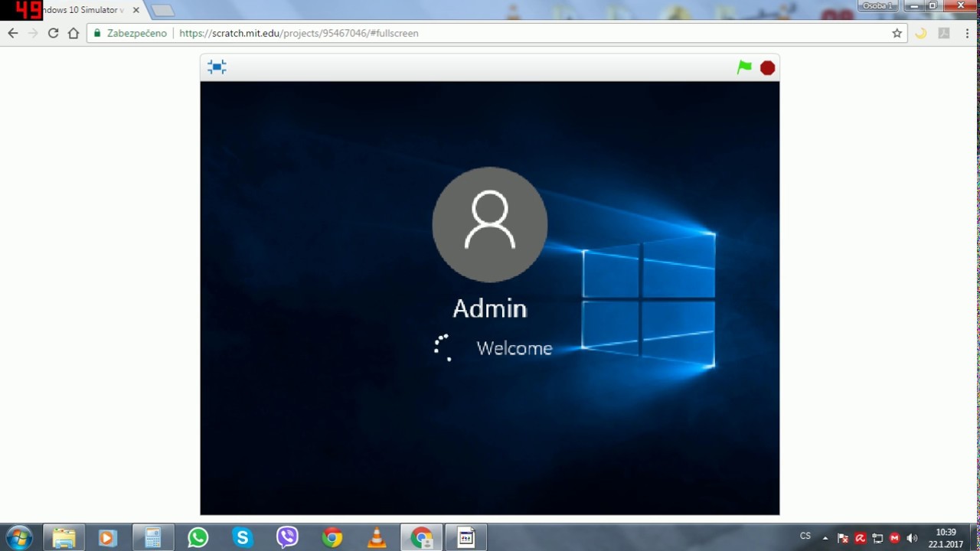
Task: Show hidden system tray icons
Action: [x=825, y=538]
